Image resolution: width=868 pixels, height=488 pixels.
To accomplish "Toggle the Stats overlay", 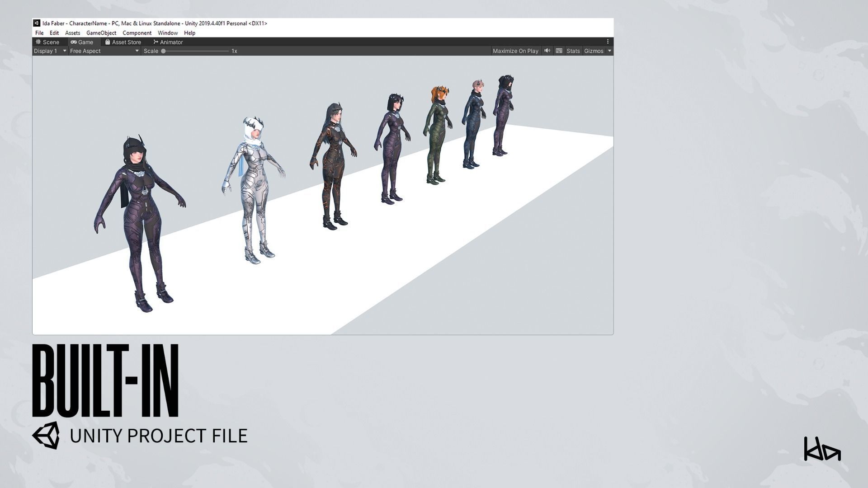I will [x=573, y=51].
